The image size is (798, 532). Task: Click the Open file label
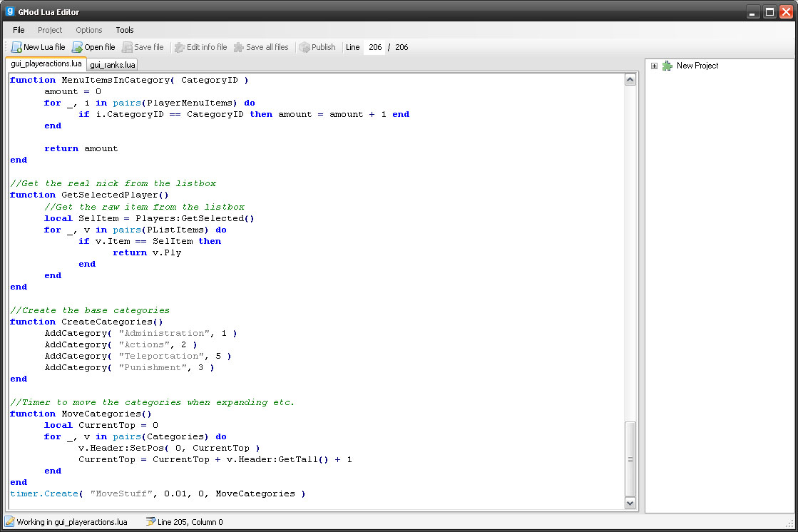pos(100,47)
